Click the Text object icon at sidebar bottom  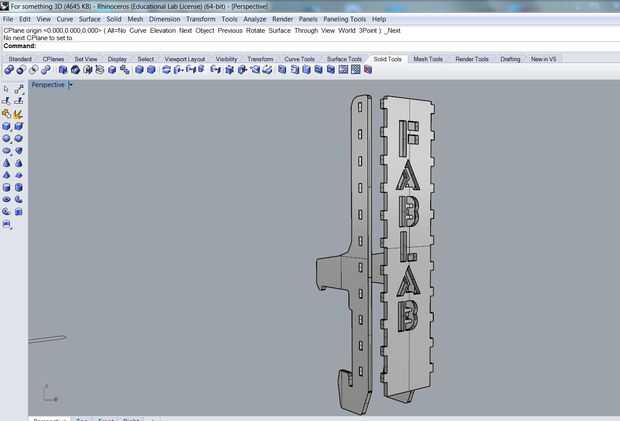point(6,224)
